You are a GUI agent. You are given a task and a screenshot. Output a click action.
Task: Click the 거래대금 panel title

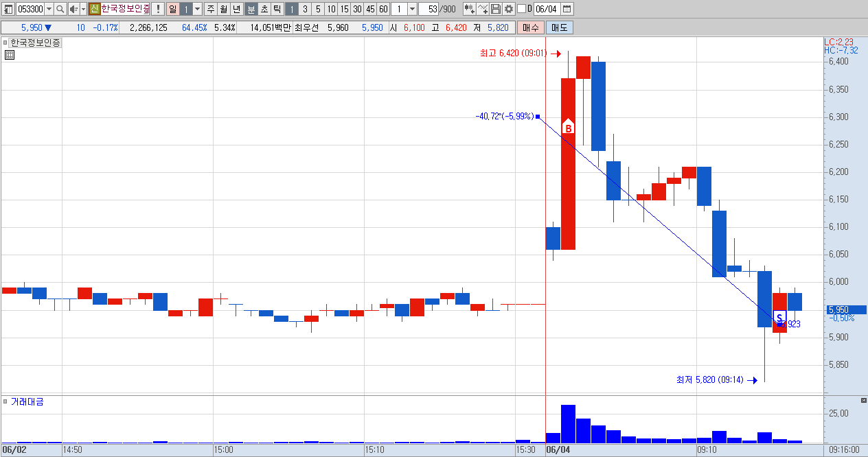coord(27,401)
